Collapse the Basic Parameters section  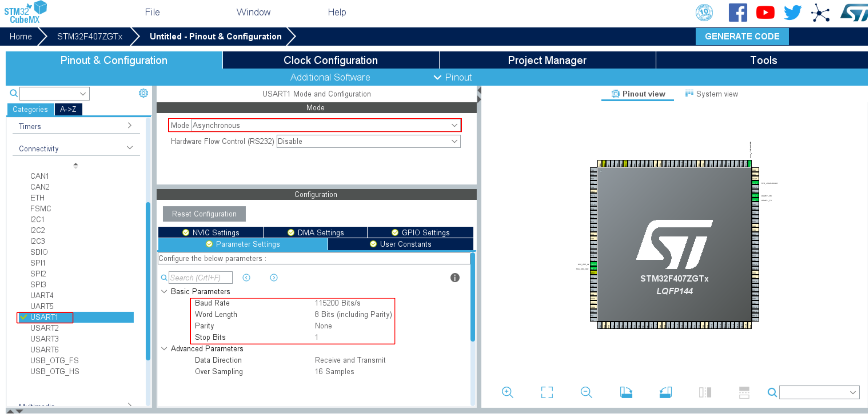[164, 291]
